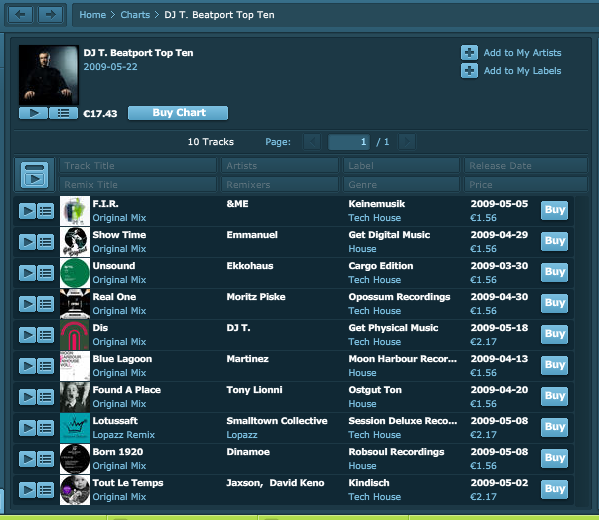Play the track Dis
Screen dimensions: 599x520
pos(28,335)
